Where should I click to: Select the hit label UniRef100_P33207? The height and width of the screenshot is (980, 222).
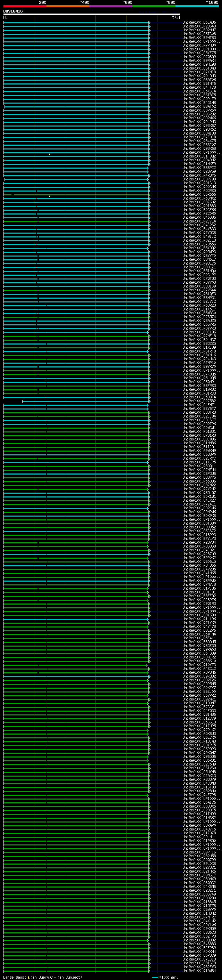point(199,145)
